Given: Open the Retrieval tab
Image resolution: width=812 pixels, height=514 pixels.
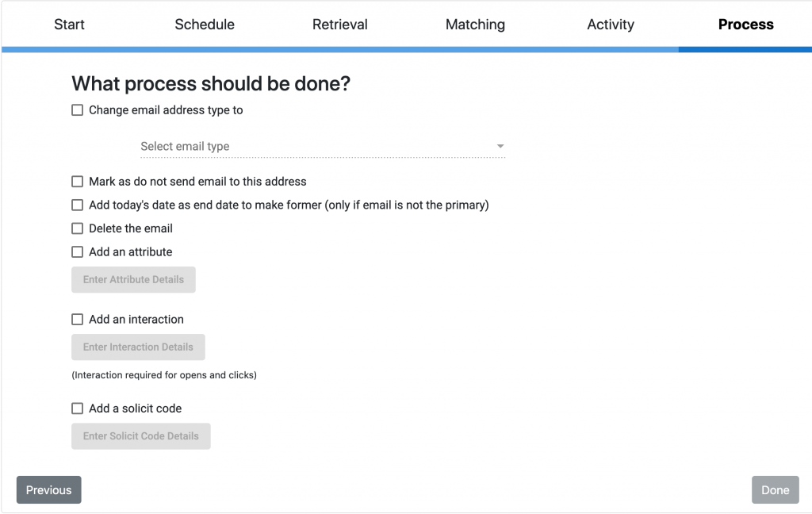Looking at the screenshot, I should (x=339, y=25).
